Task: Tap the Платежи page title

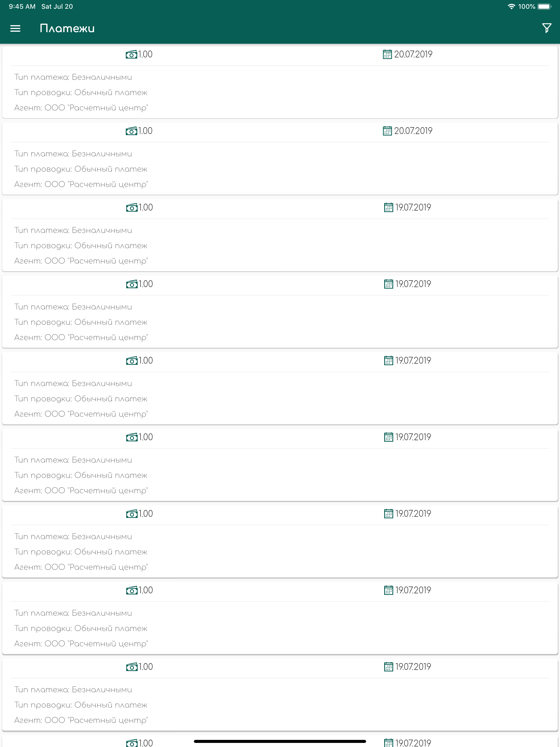Action: tap(67, 28)
